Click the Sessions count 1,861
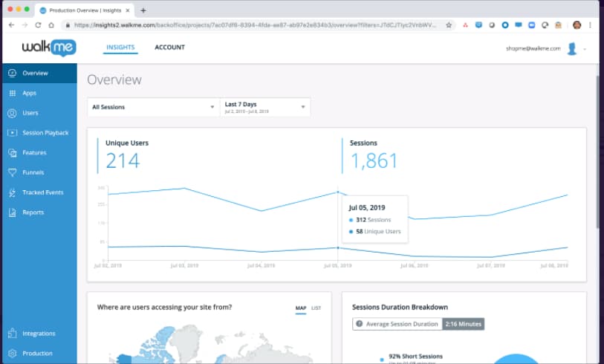Image resolution: width=604 pixels, height=364 pixels. (374, 160)
